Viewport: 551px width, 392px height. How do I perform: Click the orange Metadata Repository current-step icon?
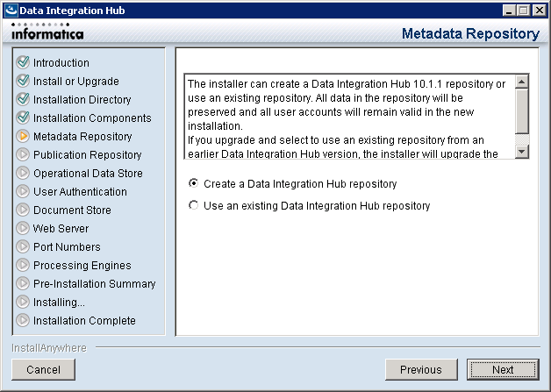click(23, 136)
